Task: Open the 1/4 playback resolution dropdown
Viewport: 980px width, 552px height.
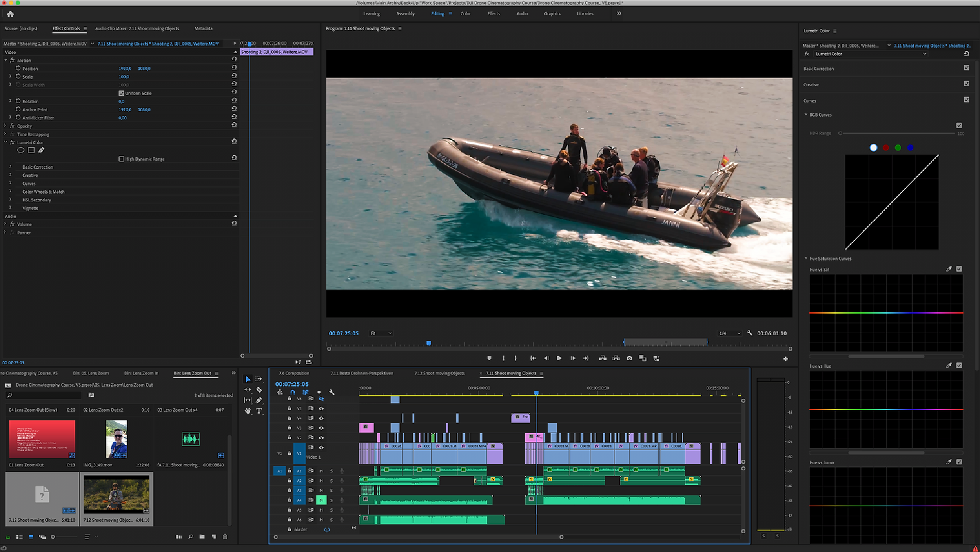Action: [x=730, y=333]
